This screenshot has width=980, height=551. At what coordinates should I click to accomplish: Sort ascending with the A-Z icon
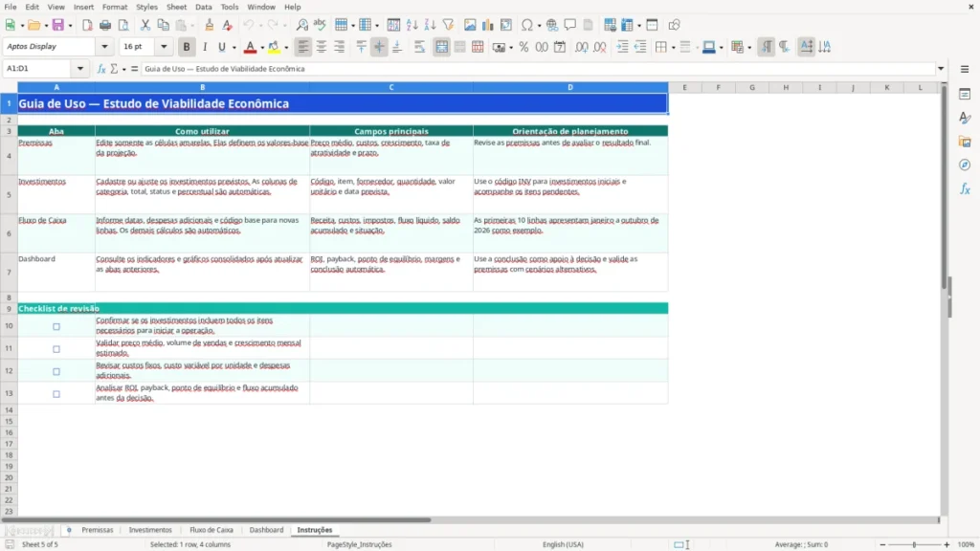[x=412, y=25]
